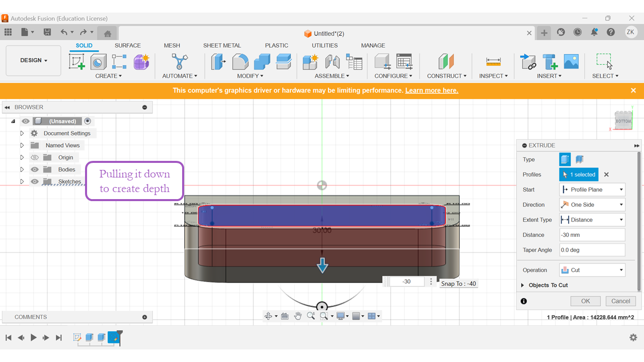This screenshot has height=362, width=644.
Task: Click the Insert Derive link icon
Action: click(x=528, y=62)
